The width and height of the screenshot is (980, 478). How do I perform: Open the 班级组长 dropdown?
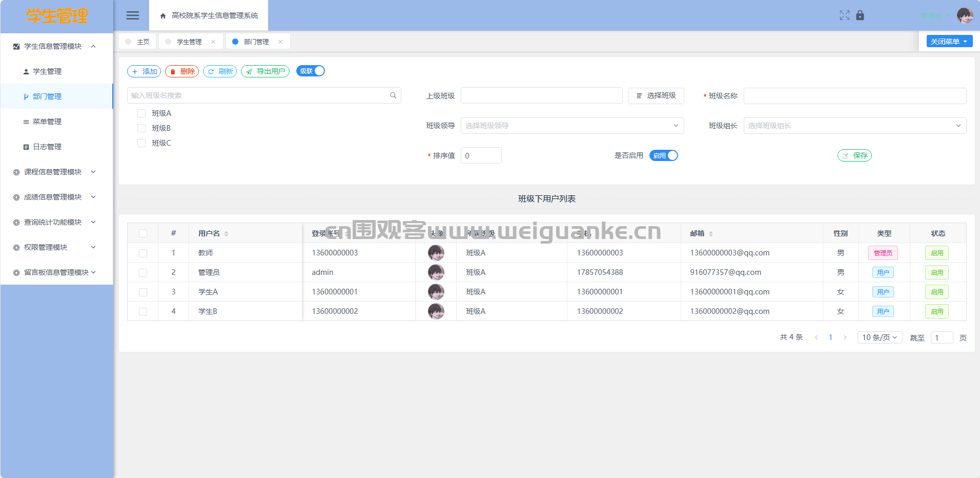[x=854, y=126]
